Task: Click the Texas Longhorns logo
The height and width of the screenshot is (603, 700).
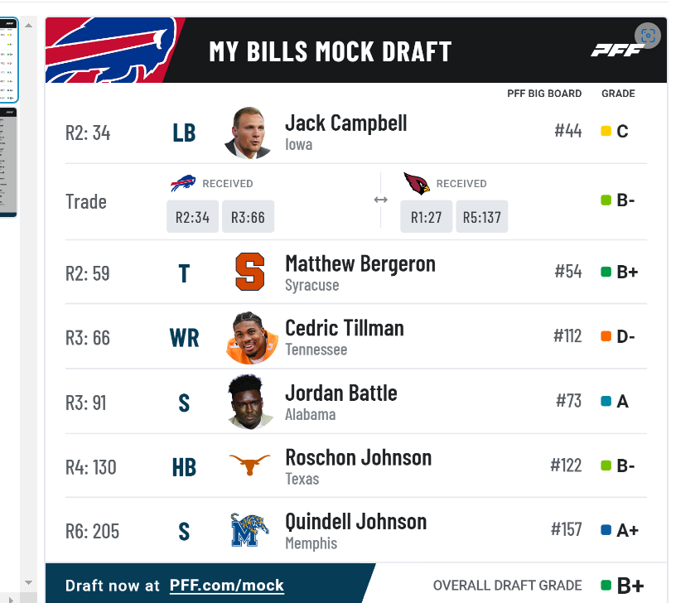Action: point(249,464)
